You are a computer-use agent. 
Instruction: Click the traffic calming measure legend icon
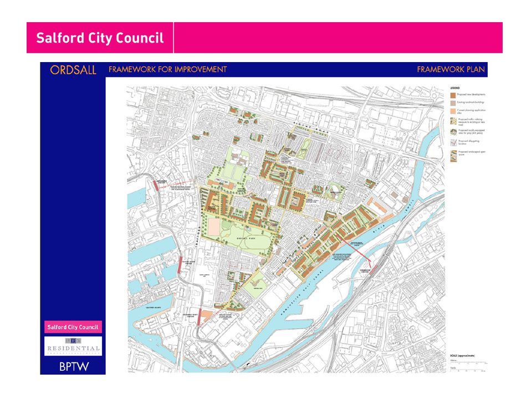453,121
